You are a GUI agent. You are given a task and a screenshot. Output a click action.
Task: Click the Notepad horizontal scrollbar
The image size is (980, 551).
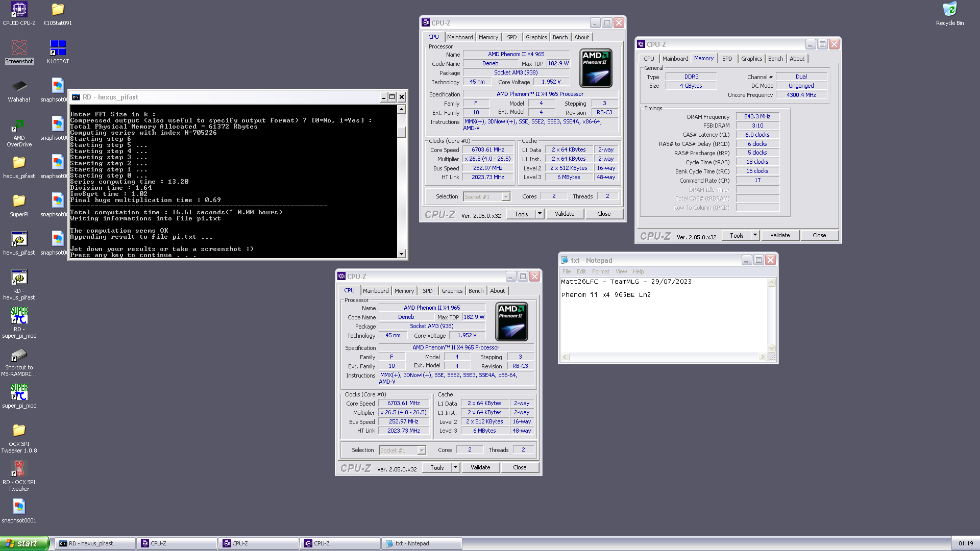pos(664,357)
